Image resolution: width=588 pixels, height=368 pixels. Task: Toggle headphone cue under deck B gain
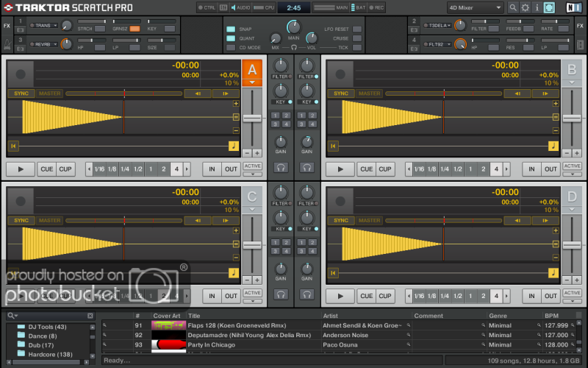pos(306,168)
